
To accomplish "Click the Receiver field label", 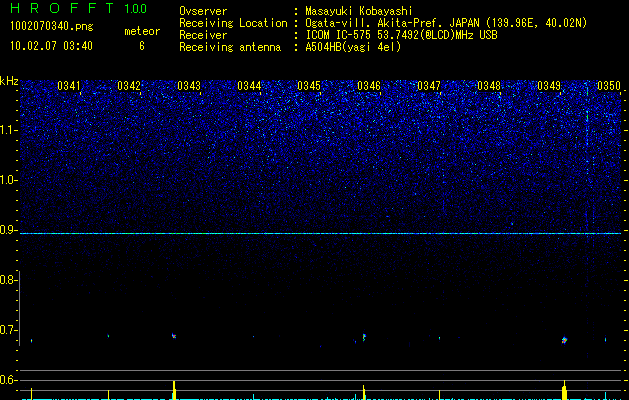I will [203, 35].
